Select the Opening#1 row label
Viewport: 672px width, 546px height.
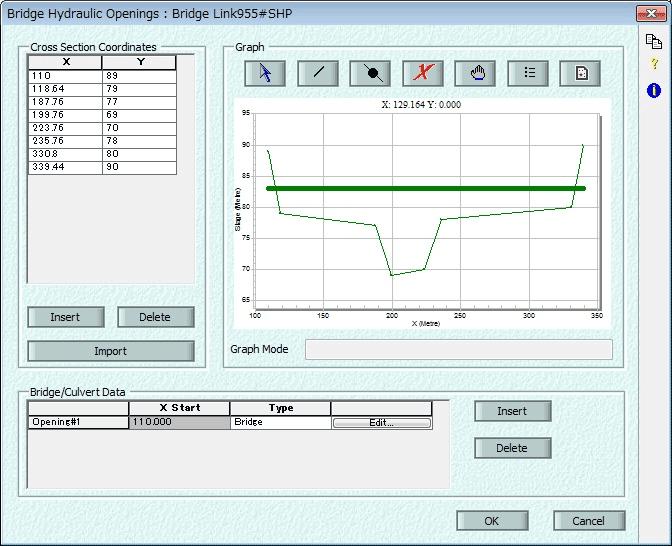(x=78, y=422)
